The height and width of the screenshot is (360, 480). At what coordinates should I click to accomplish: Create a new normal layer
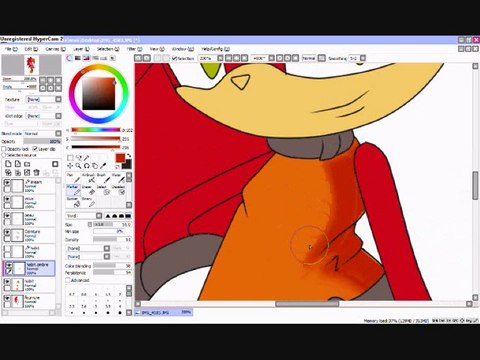(8, 164)
